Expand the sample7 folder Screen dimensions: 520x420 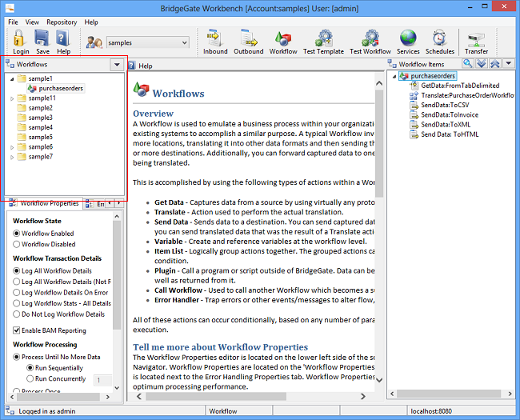(x=12, y=158)
